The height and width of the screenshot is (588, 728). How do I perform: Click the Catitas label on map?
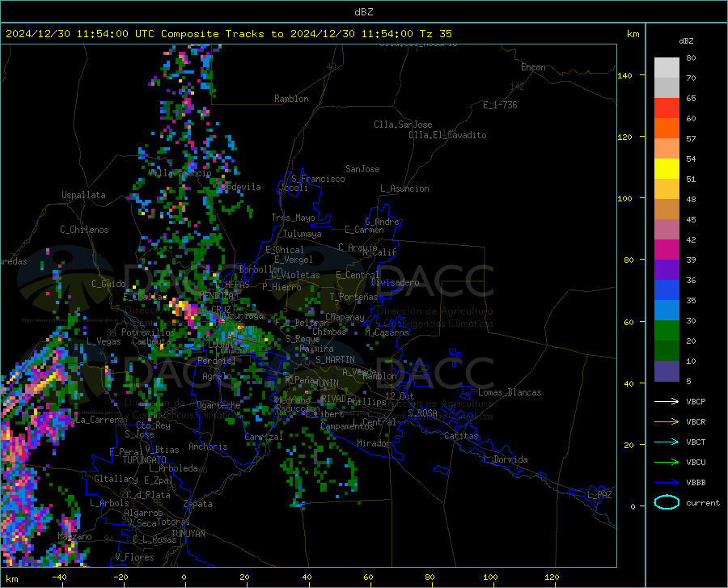(461, 436)
